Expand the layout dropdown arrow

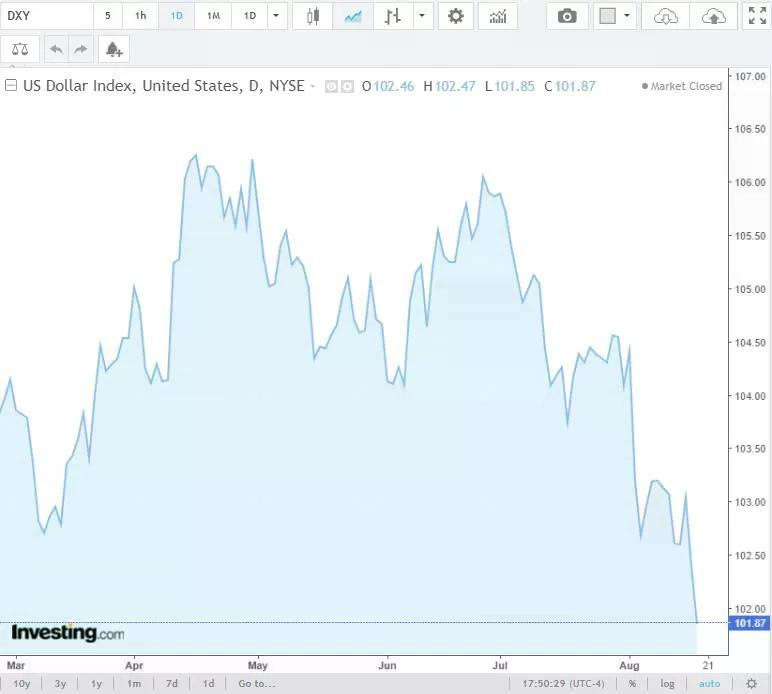click(627, 16)
